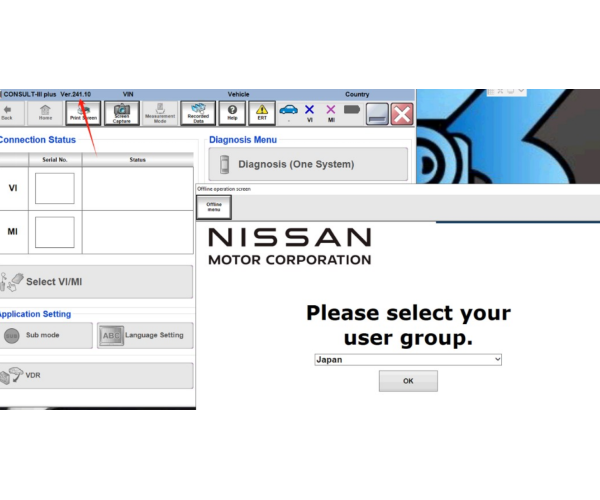600x500 pixels.
Task: Close CONSULT-III plus with red X
Action: [x=402, y=114]
